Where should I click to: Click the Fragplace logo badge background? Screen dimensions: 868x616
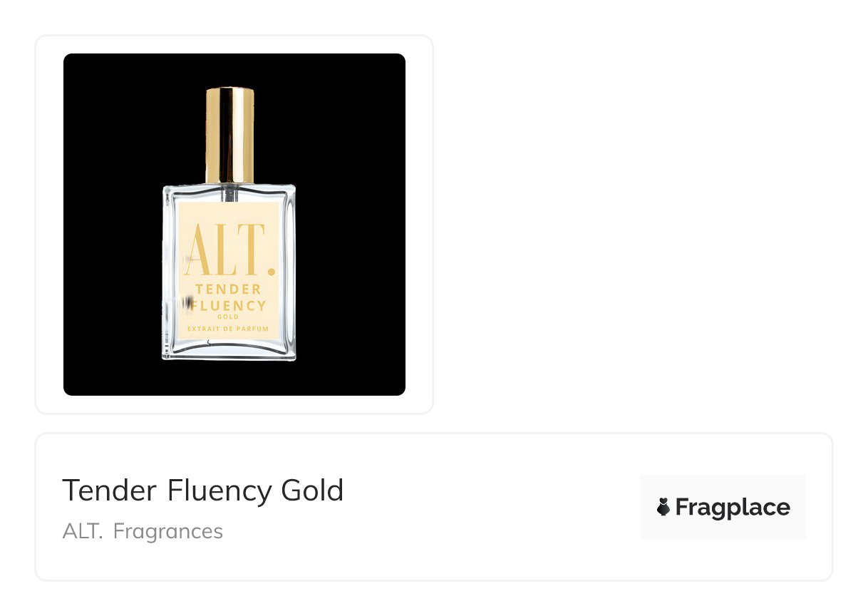pyautogui.click(x=723, y=507)
